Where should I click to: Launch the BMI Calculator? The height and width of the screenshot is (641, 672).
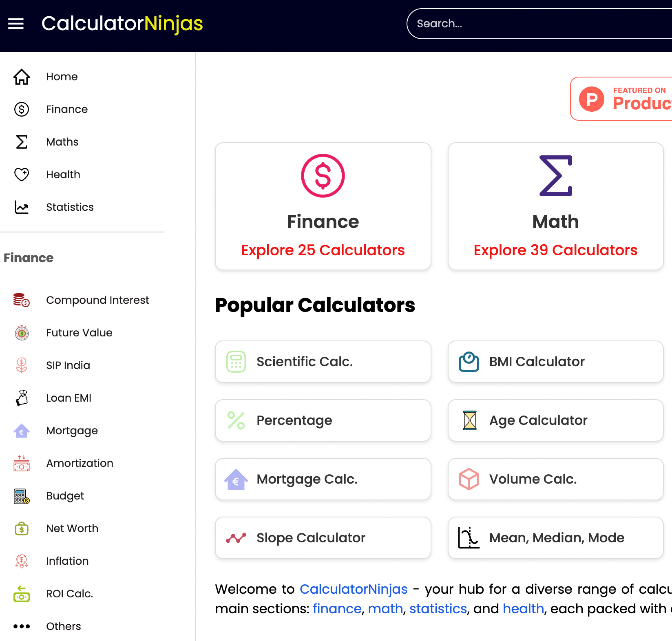(555, 362)
